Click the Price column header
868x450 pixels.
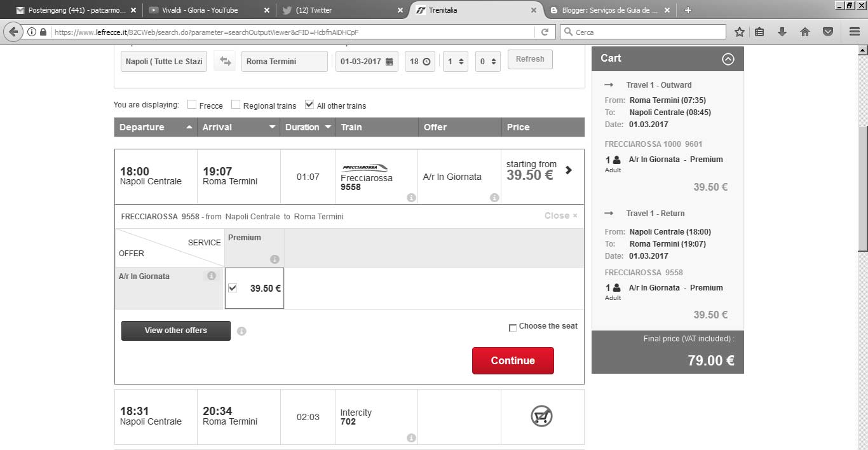coord(543,127)
